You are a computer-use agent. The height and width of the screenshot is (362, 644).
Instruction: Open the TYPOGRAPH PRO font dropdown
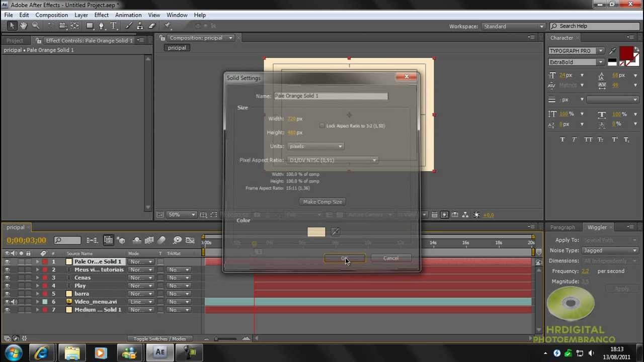577,51
